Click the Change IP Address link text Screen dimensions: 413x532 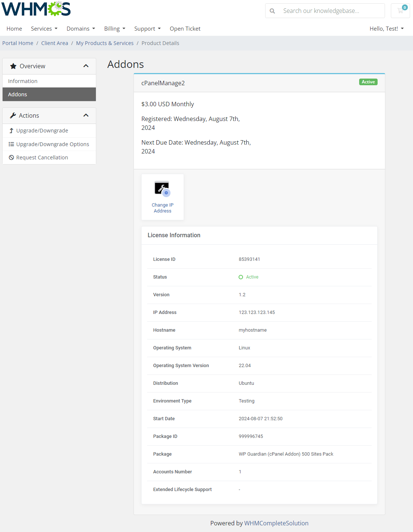click(x=163, y=208)
